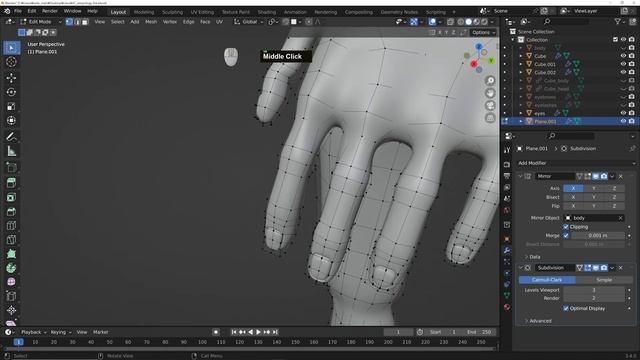Screen dimensions: 640x360
Task: Clear the Mirror Object body field
Action: tap(620, 218)
